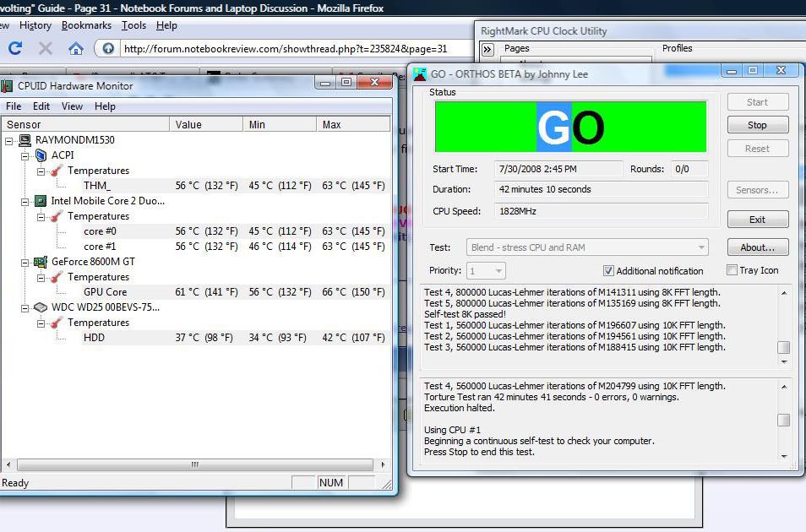Select the HDD temperature row
This screenshot has width=806, height=532.
(235, 338)
